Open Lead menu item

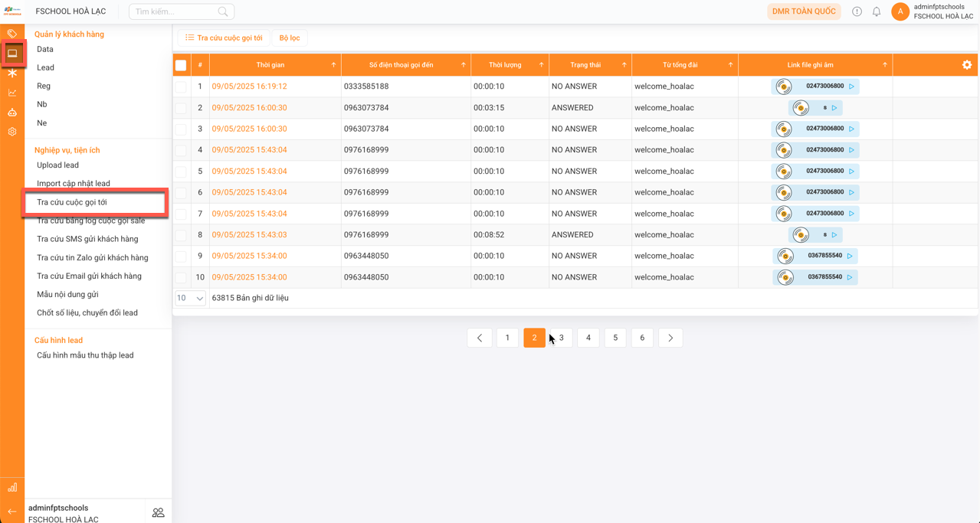pos(45,67)
